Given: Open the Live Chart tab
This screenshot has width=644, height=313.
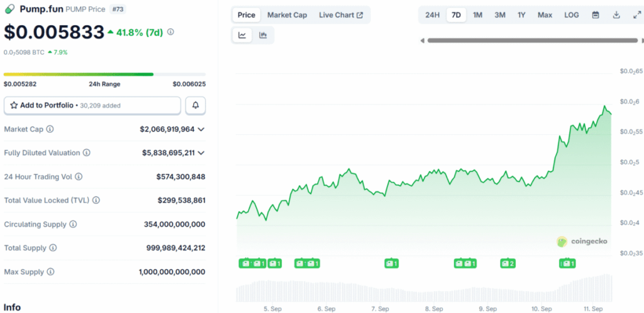Looking at the screenshot, I should tap(341, 15).
